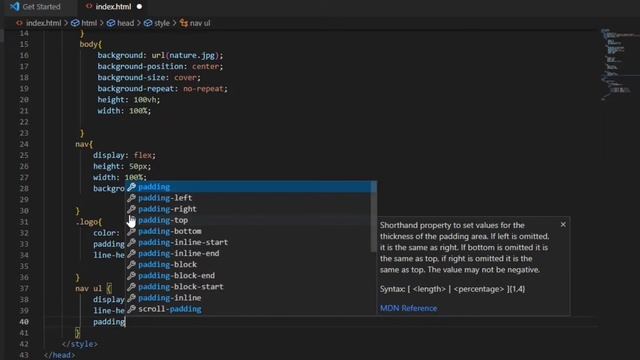Screen dimensions: 640x360
Task: Click the 'nav ul {' selector on line 37
Action: 93,288
